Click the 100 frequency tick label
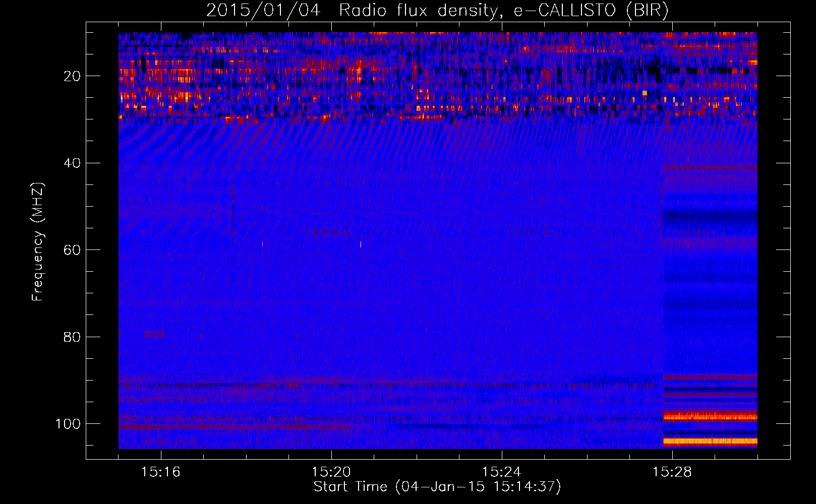 [68, 424]
